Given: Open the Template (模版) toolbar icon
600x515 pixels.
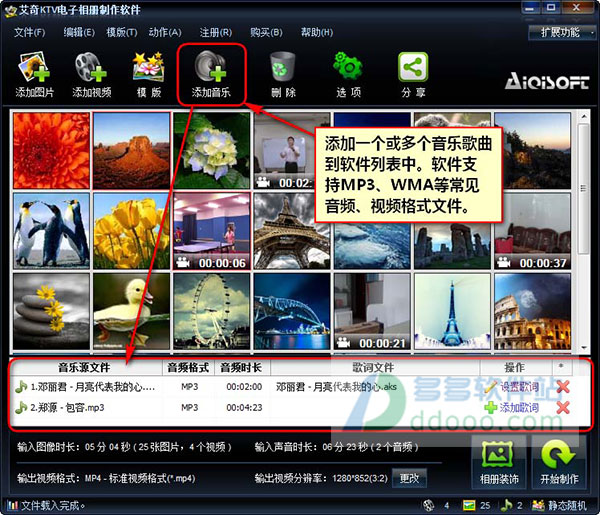Looking at the screenshot, I should [x=148, y=68].
